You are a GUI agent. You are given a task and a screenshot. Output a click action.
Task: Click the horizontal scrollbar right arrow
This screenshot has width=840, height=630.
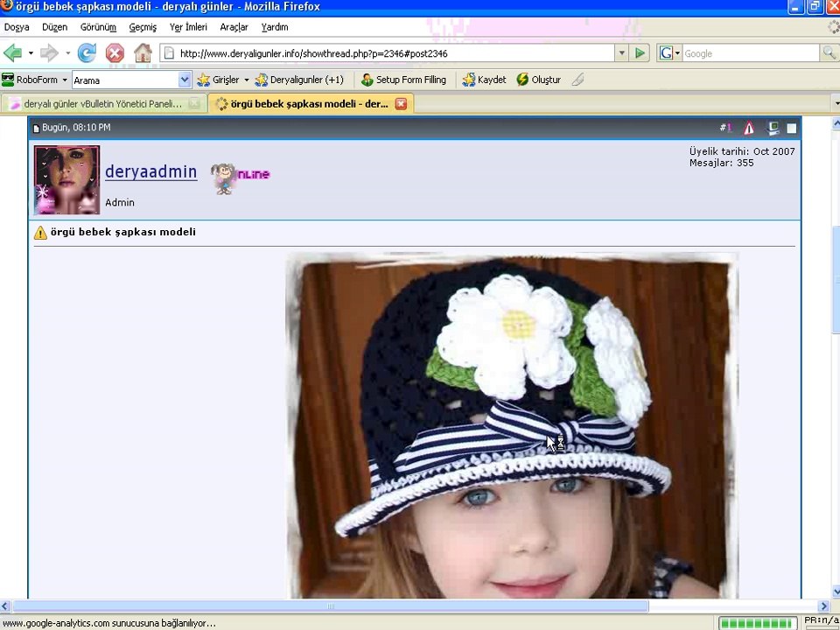(824, 605)
